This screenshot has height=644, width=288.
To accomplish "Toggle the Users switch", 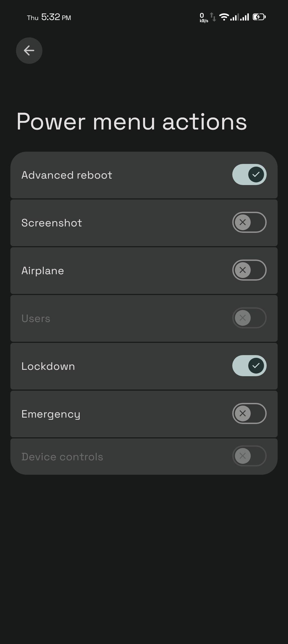I will click(x=249, y=318).
